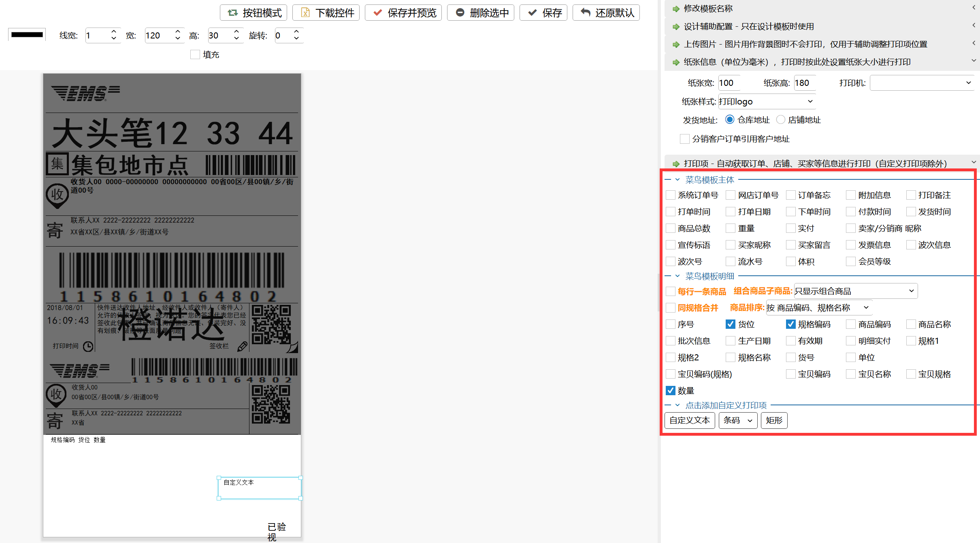This screenshot has width=980, height=543.
Task: Select 仓库地址 radio button
Action: [730, 120]
